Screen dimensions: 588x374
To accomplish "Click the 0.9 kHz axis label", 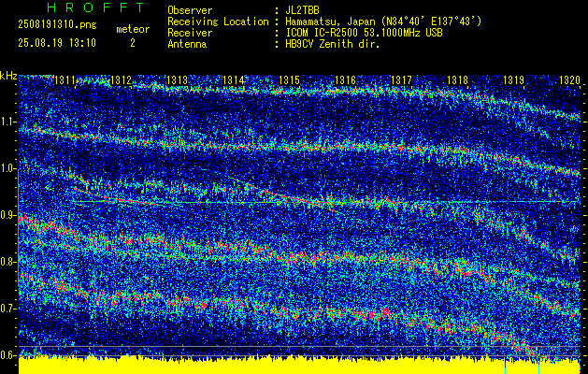I will pyautogui.click(x=8, y=215).
